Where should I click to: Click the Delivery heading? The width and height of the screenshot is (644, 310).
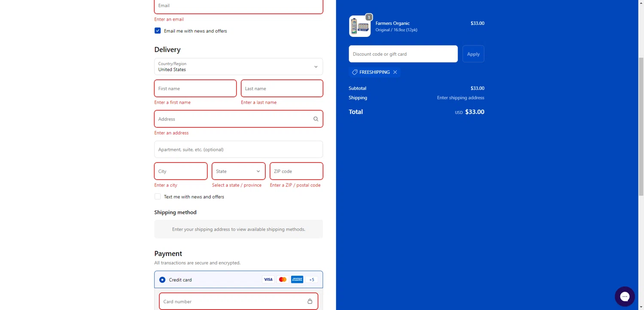167,50
